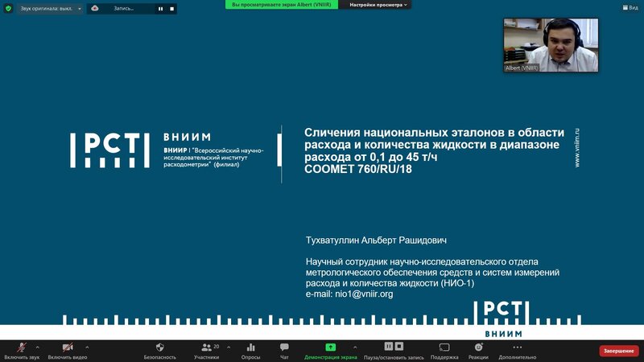Click the green Демонстрация экрана share icon
This screenshot has width=644, height=362.
330,347
